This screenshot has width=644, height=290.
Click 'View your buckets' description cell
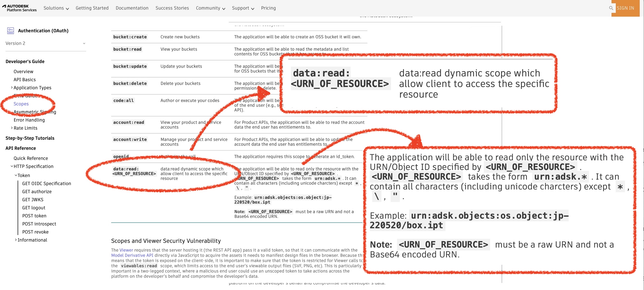[179, 49]
